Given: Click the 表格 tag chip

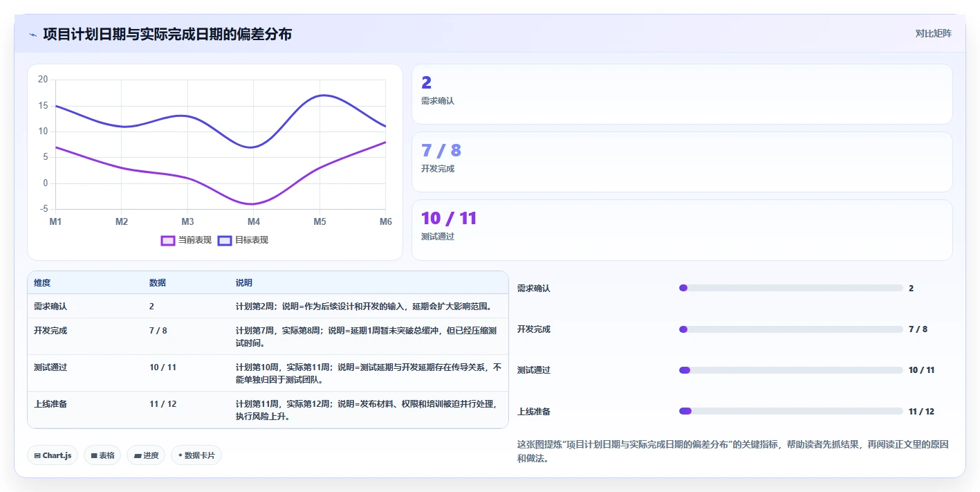Looking at the screenshot, I should tap(103, 455).
